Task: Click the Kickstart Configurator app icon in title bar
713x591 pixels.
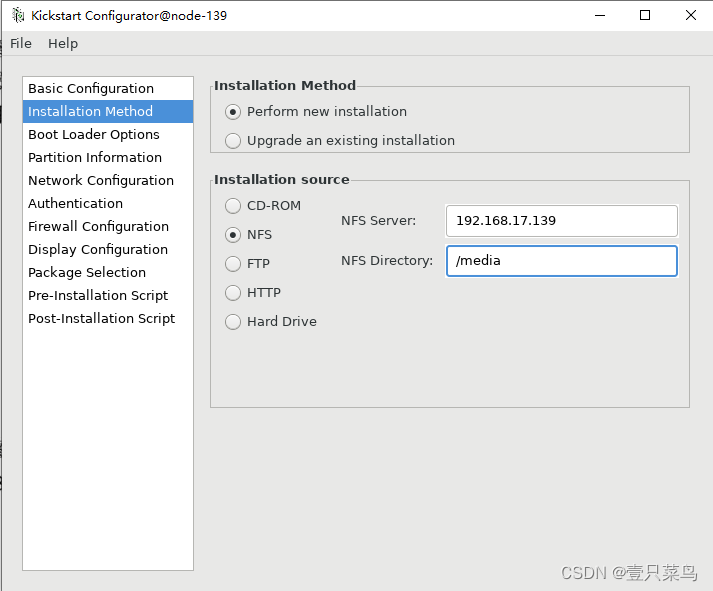Action: pos(18,15)
